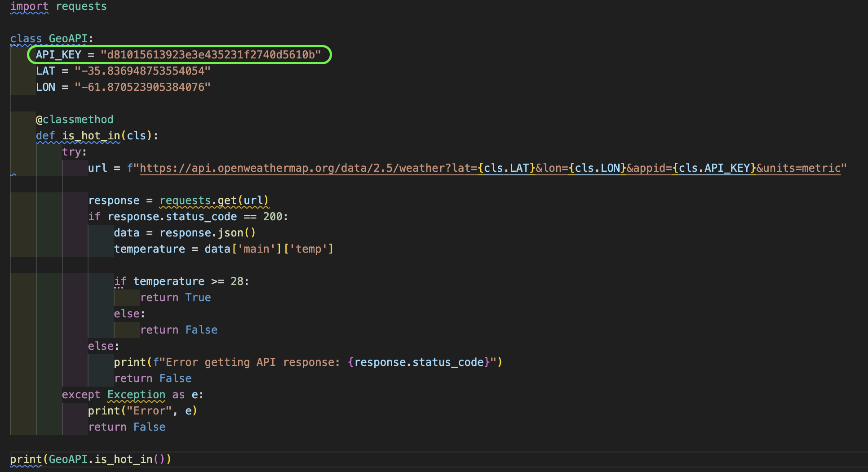Click '{cls.API_KEY}' placeholder in the URL
868x472 pixels.
(x=714, y=168)
